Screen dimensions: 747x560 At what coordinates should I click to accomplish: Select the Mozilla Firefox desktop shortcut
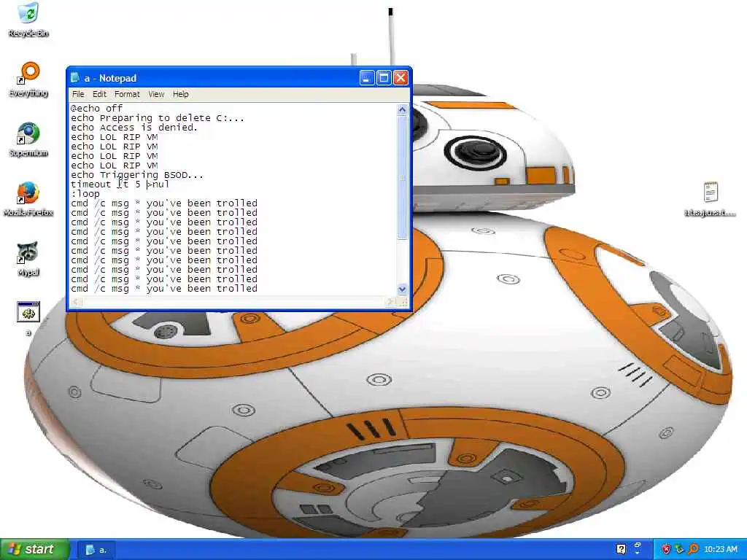point(28,198)
